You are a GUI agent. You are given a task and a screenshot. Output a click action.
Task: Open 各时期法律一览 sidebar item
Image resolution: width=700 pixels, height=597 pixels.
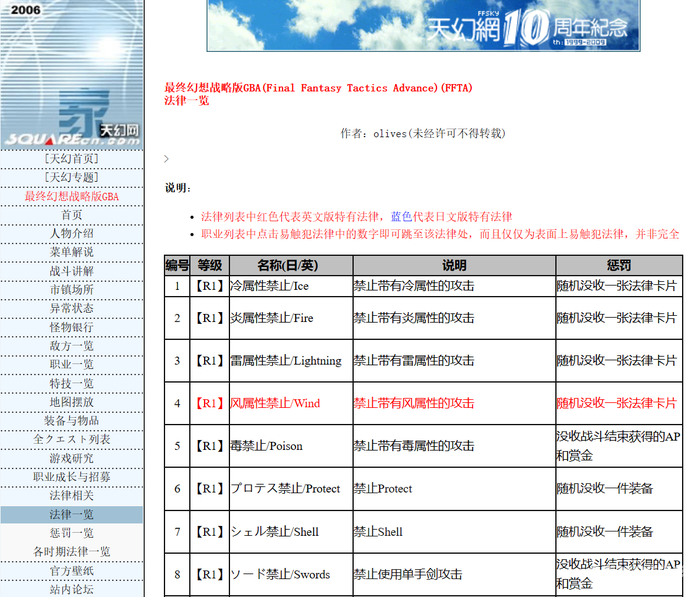(x=71, y=552)
